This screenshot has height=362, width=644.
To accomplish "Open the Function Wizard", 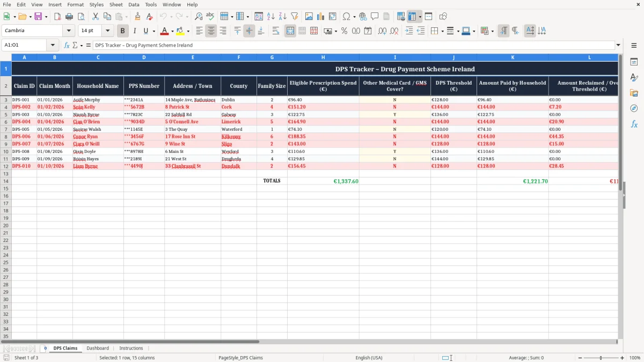I will tap(67, 45).
